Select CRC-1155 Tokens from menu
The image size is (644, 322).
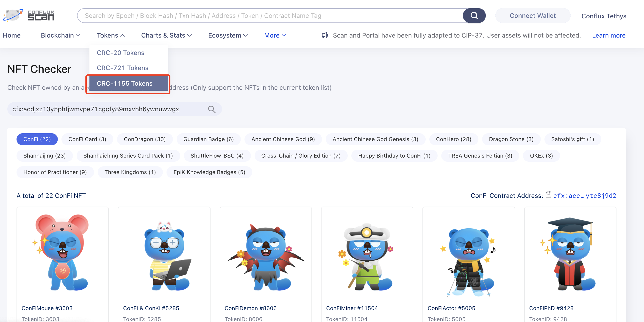129,83
